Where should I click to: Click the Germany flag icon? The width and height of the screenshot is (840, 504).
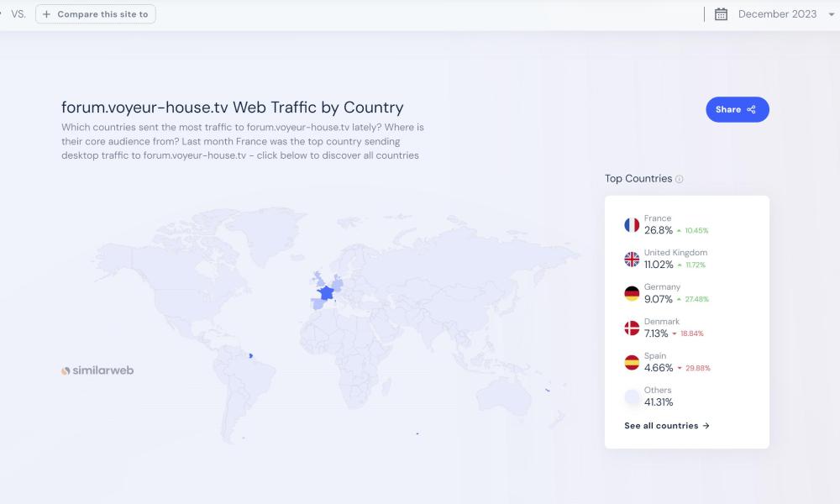click(x=632, y=294)
